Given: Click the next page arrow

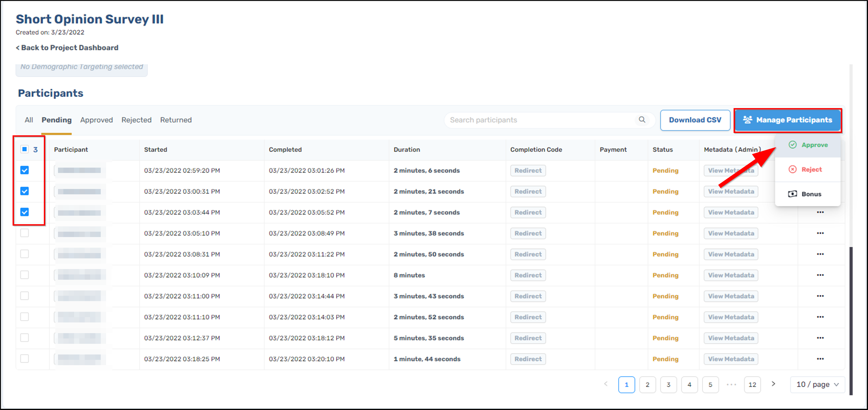Looking at the screenshot, I should pyautogui.click(x=773, y=384).
